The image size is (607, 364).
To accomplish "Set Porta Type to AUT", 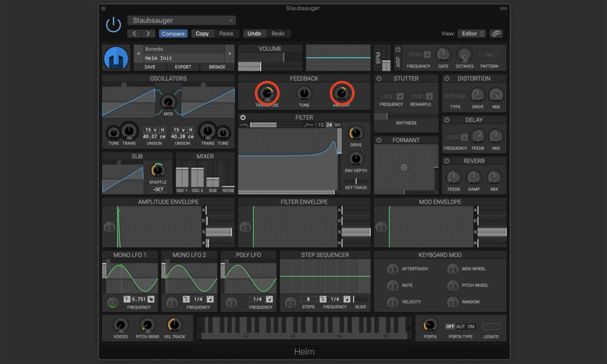I will pos(460,327).
